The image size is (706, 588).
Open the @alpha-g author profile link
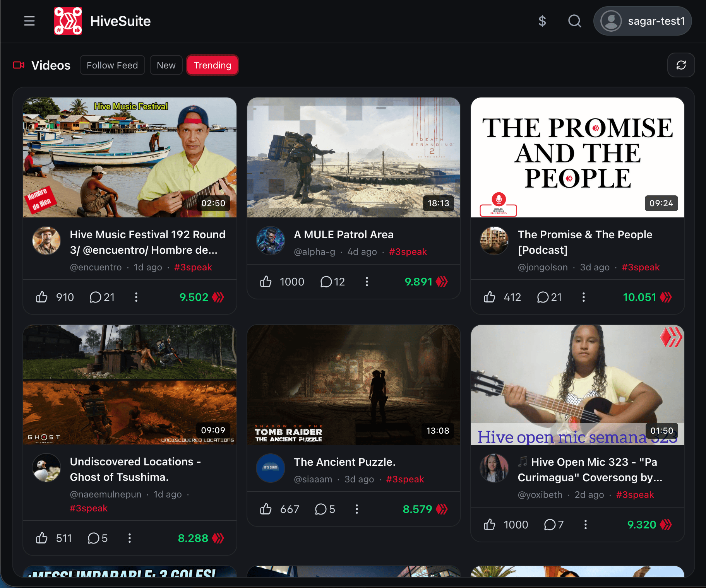(314, 252)
